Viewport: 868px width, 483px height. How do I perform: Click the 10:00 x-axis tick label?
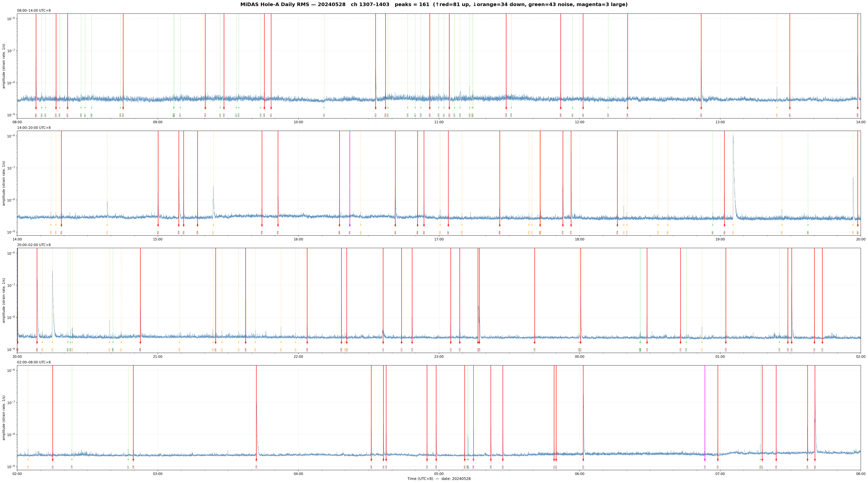298,122
